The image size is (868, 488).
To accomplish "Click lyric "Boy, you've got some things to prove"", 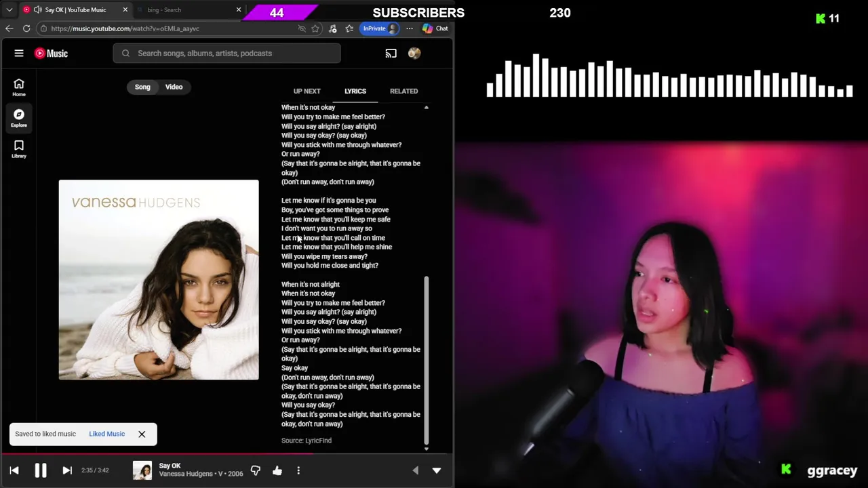I will point(335,210).
